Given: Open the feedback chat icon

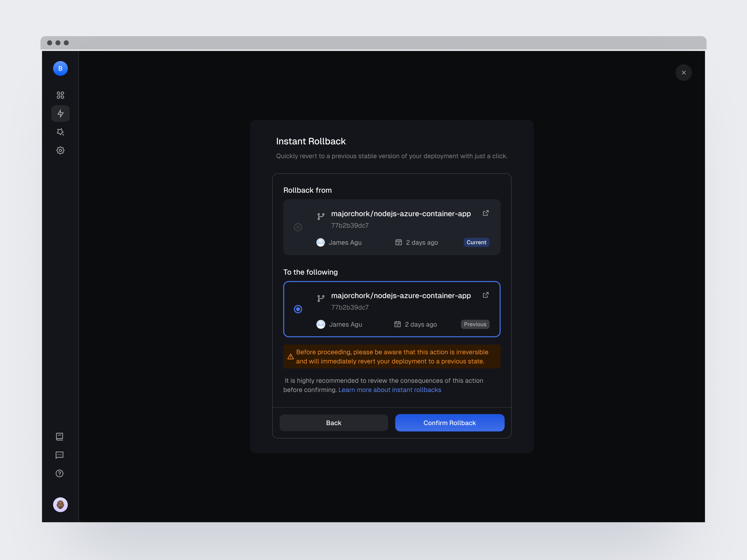Looking at the screenshot, I should (x=59, y=455).
